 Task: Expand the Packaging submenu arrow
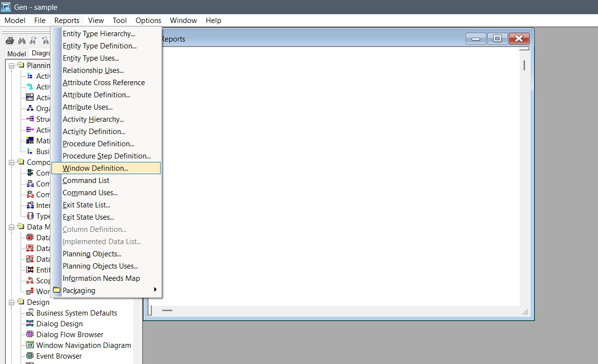pyautogui.click(x=156, y=290)
